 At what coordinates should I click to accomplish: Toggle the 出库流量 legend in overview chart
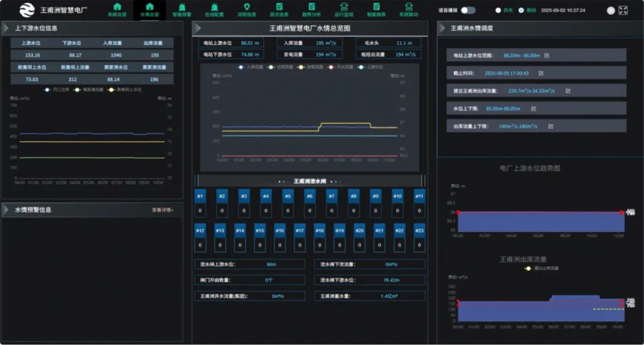(281, 67)
